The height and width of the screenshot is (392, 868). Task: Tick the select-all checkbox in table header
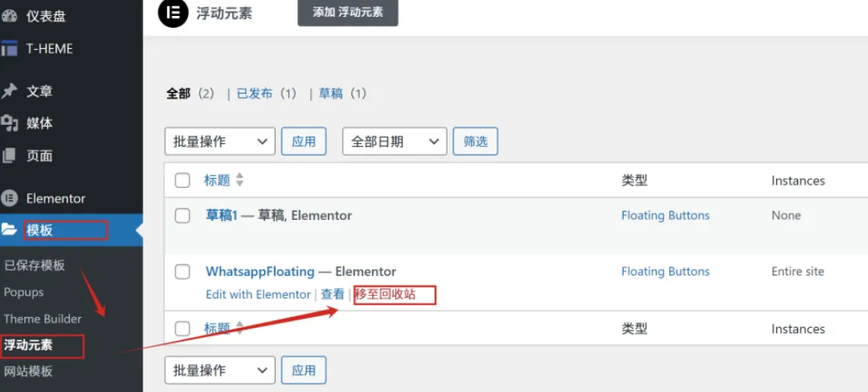pos(183,180)
